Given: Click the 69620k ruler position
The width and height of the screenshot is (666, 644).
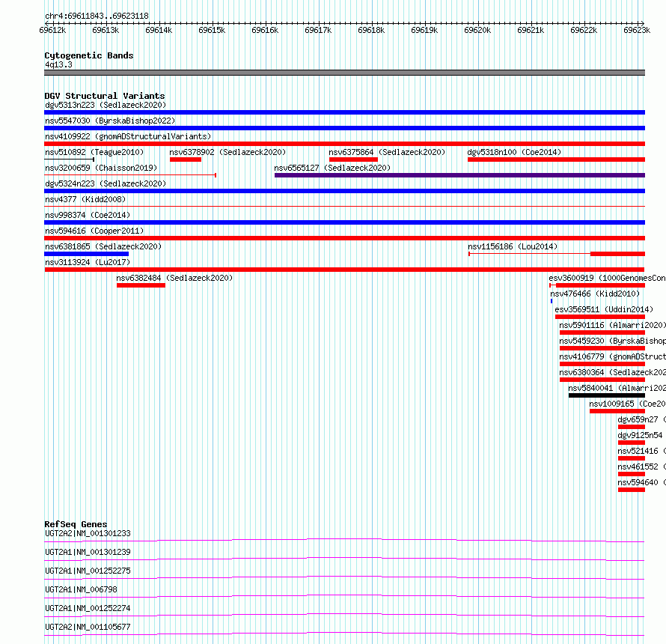Looking at the screenshot, I should (x=477, y=30).
